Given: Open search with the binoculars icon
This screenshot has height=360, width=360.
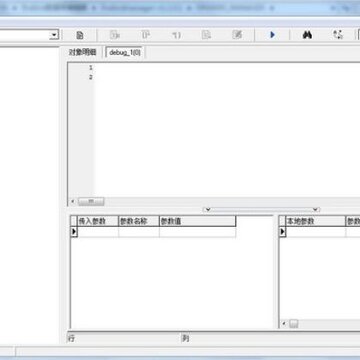Looking at the screenshot, I should (307, 35).
